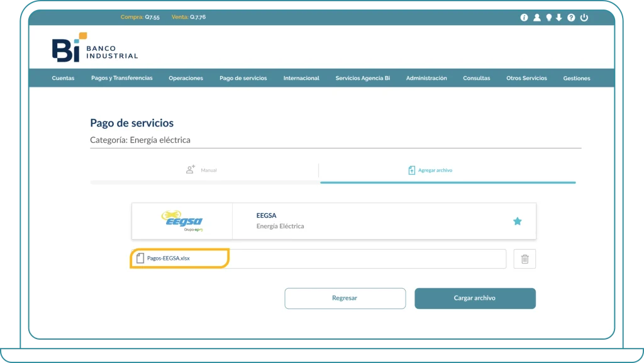Open the user profile icon
This screenshot has height=363, width=644.
536,18
